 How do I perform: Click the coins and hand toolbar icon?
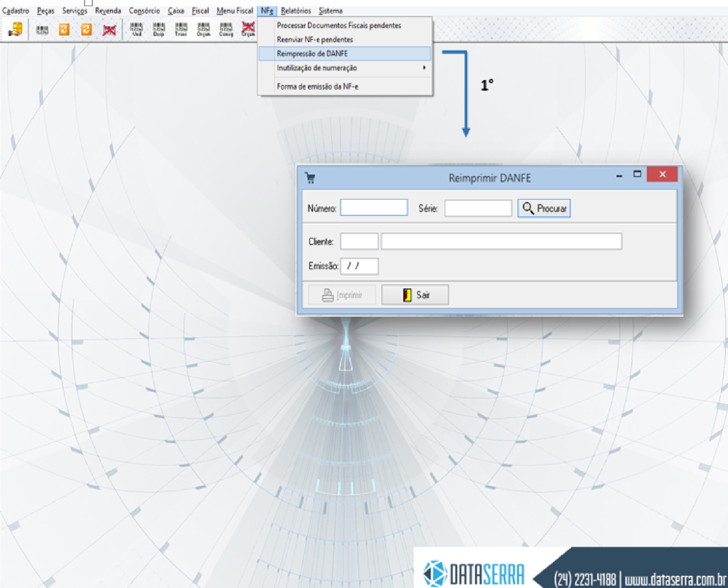coord(15,29)
